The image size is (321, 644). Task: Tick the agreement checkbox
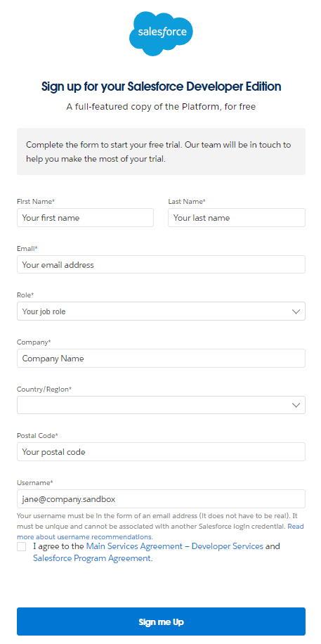coord(21,547)
